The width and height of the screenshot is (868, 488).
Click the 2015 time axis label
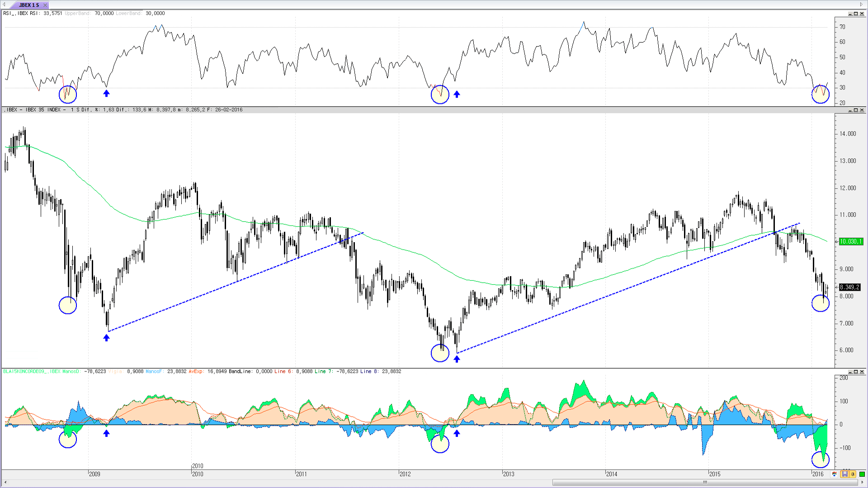click(x=715, y=474)
